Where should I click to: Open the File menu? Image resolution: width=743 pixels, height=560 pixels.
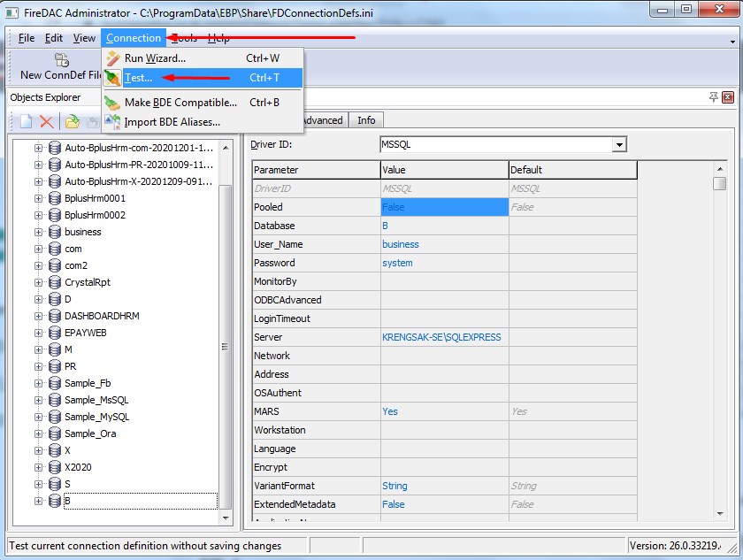click(x=27, y=38)
